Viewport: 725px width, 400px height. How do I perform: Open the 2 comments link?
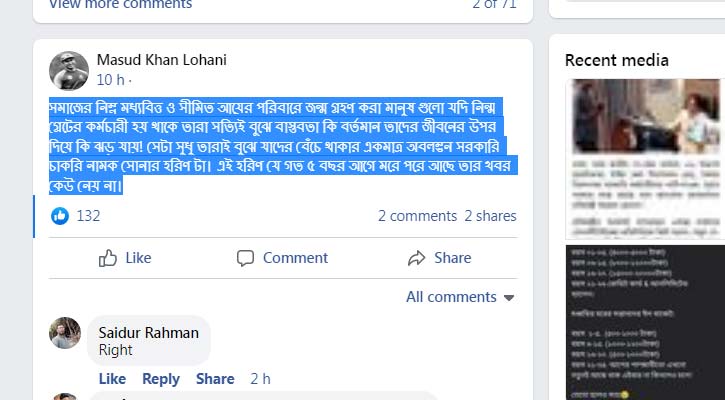coord(417,216)
